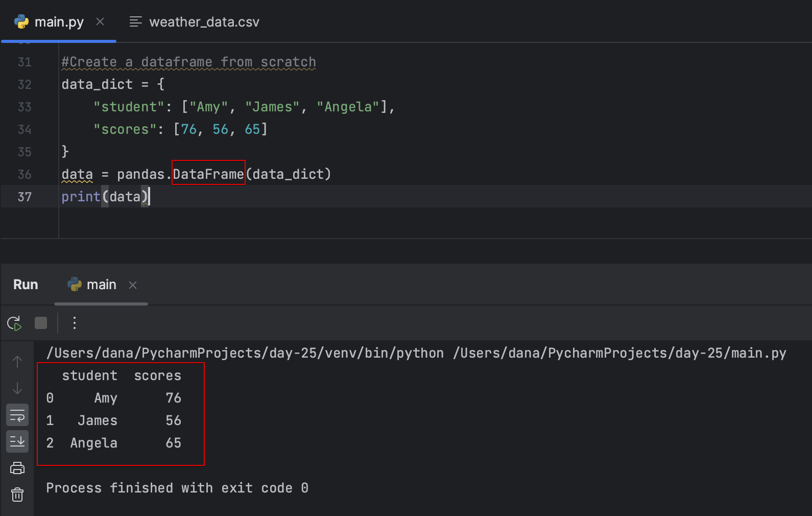Click 'Process finished with exit code 0'
This screenshot has height=516, width=812.
(x=177, y=488)
